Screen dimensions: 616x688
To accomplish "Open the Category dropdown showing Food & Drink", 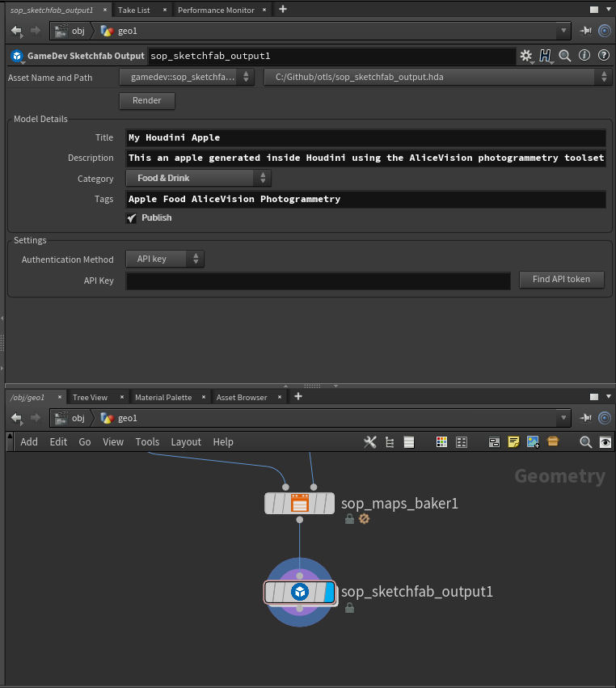I will [x=198, y=178].
